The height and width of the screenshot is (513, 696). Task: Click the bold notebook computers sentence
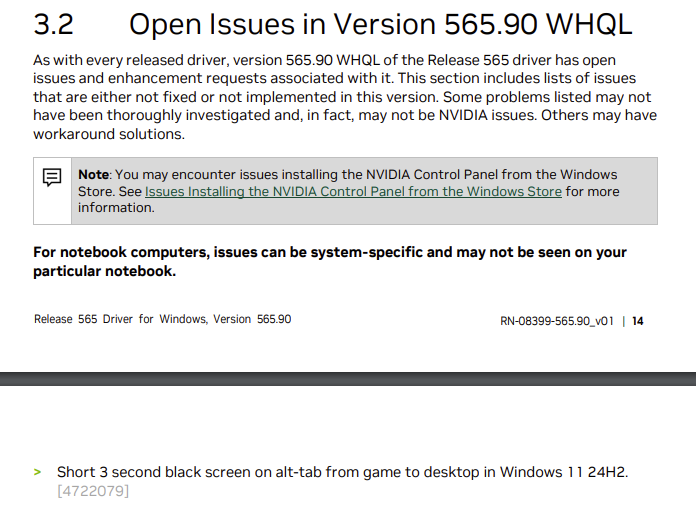330,252
